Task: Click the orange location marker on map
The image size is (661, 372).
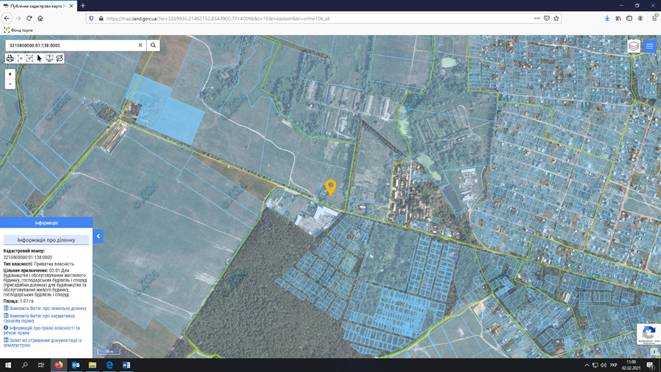Action: (331, 187)
